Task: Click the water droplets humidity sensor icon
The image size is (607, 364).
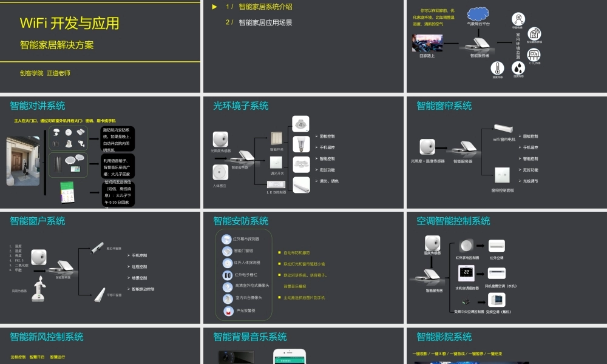Action: click(518, 69)
